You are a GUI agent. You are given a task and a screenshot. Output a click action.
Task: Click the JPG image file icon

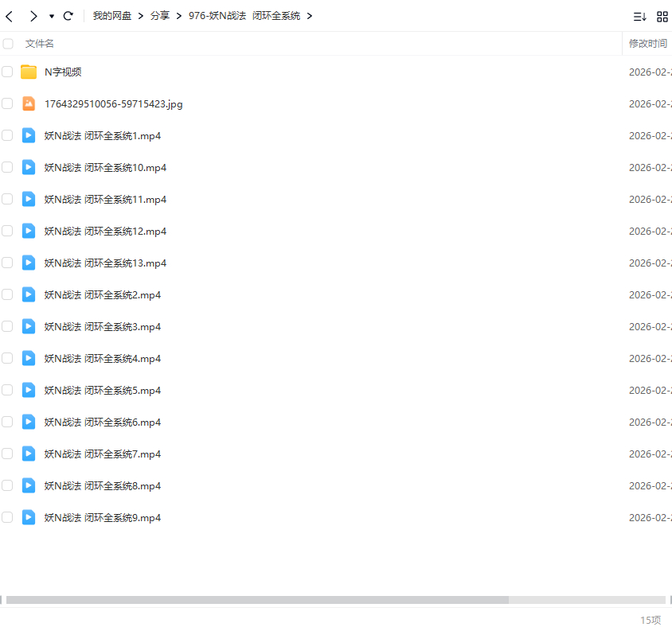[29, 103]
